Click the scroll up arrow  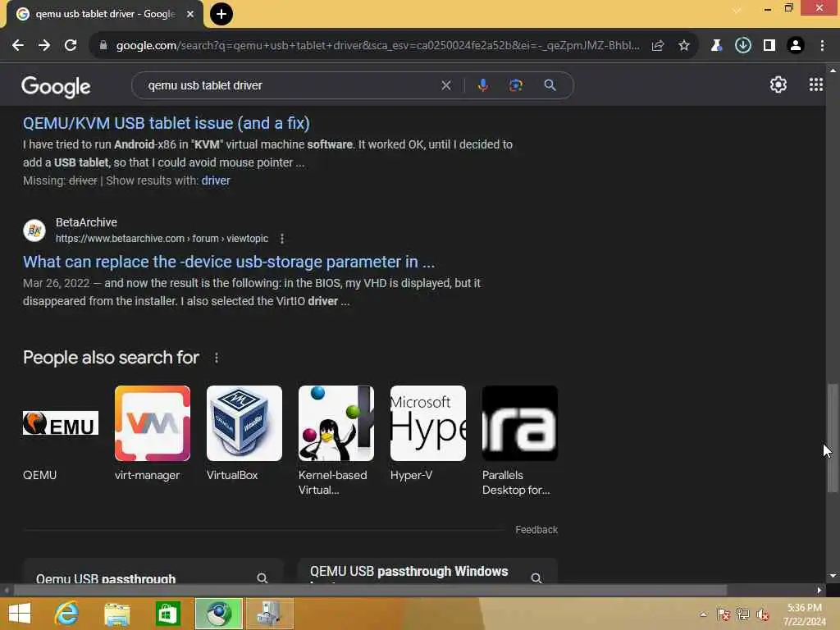tap(833, 70)
